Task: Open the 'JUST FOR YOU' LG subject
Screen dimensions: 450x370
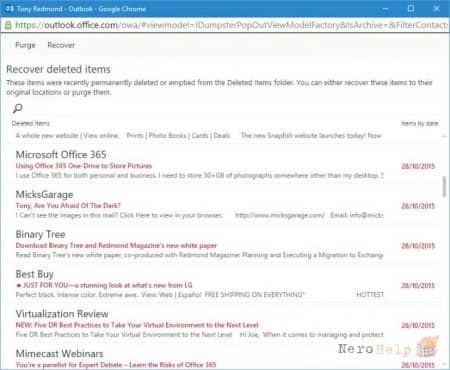Action: [x=104, y=285]
